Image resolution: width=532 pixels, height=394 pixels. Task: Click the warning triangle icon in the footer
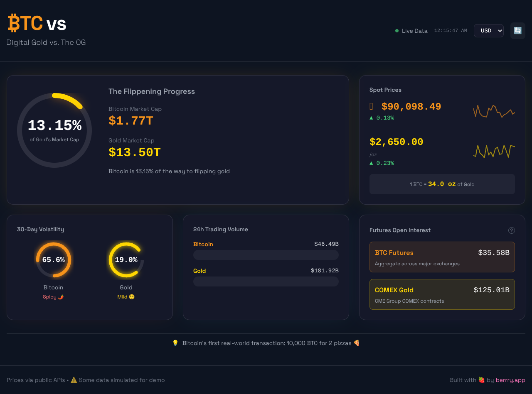click(x=74, y=380)
